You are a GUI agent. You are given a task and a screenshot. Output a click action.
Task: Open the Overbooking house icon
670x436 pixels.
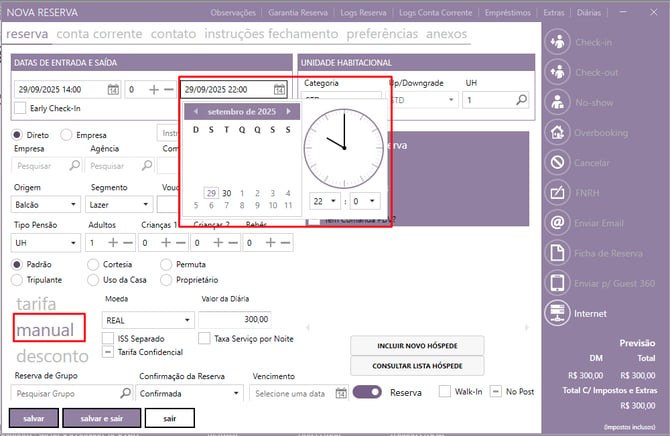pos(557,133)
